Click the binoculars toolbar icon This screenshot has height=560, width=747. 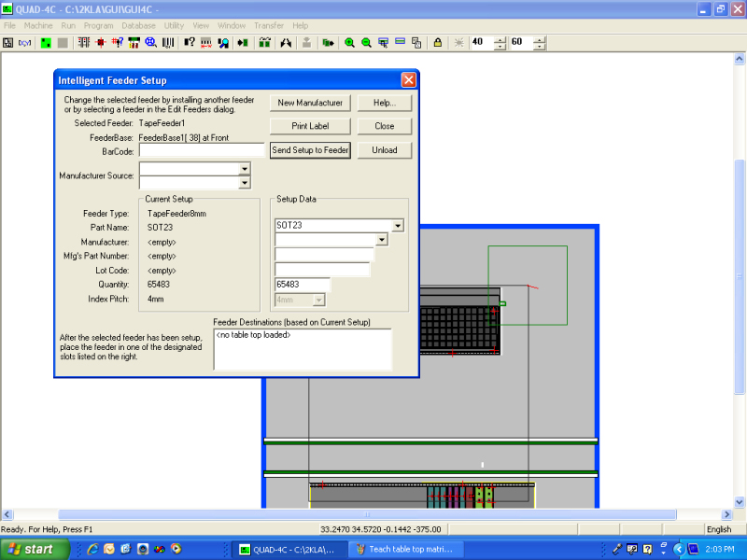click(286, 43)
